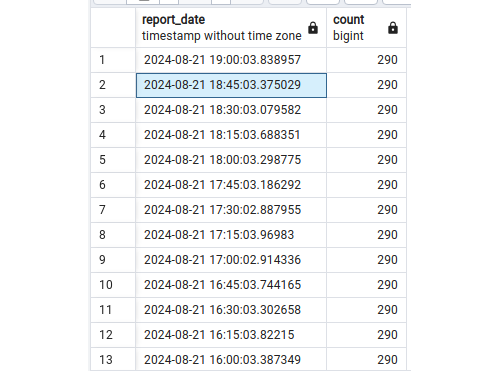Image resolution: width=500 pixels, height=371 pixels.
Task: Select cell 2024-08-21 18:30:03.079582
Action: (x=231, y=110)
